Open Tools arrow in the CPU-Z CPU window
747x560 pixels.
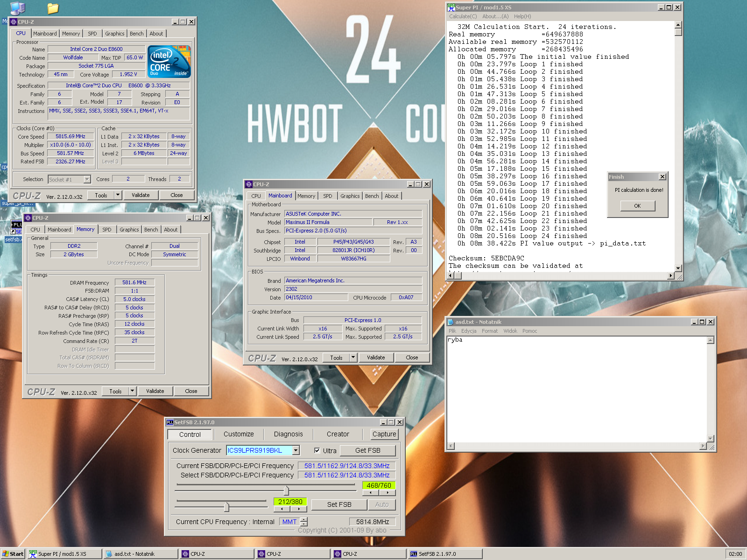[118, 195]
